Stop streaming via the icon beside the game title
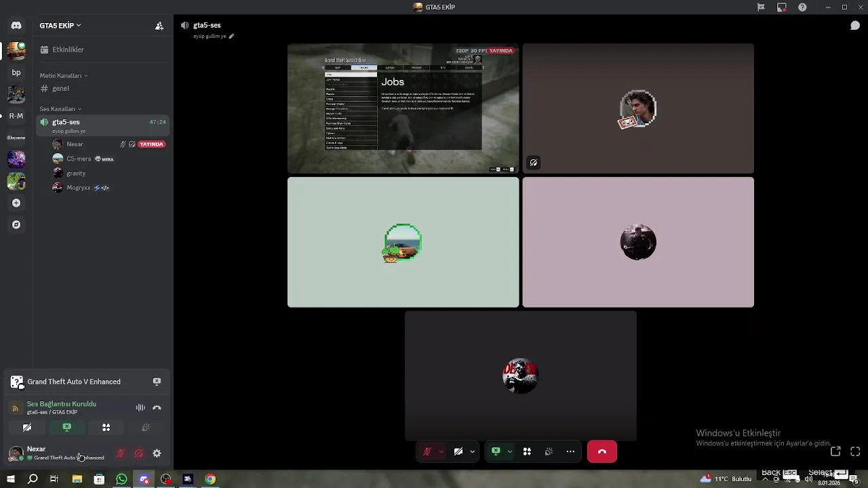Screen dimensions: 868x488 coord(157,382)
